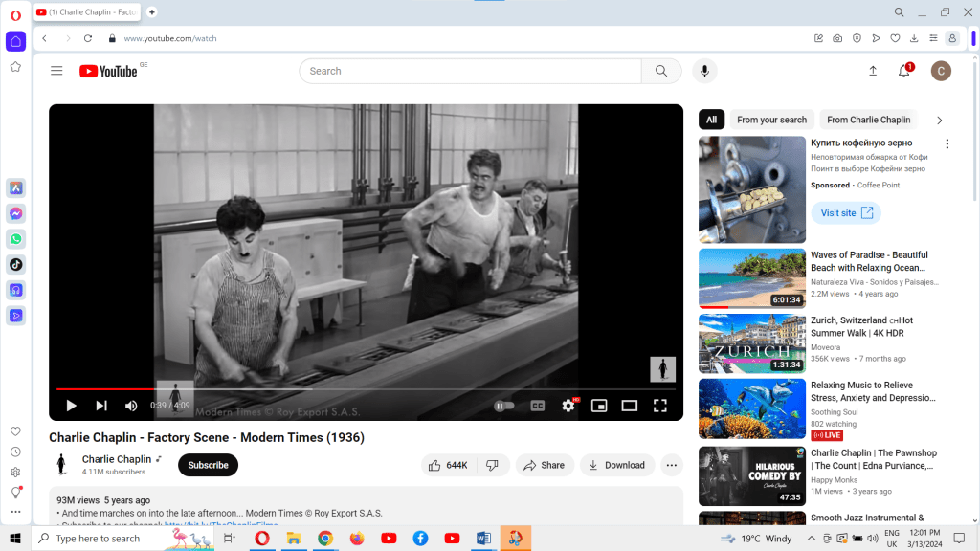
Task: Open Opera downloads icon
Action: click(914, 38)
